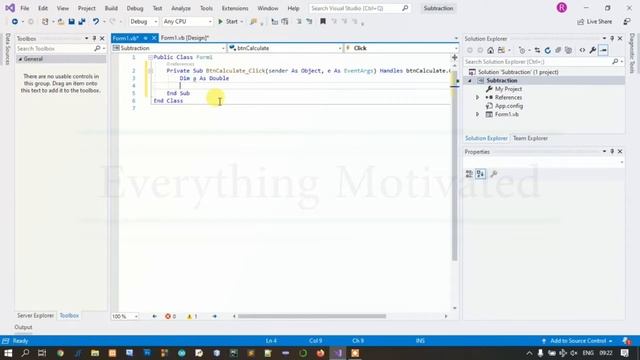Image resolution: width=640 pixels, height=360 pixels.
Task: Click the View Code icon in Solution Explorer
Action: point(582,50)
